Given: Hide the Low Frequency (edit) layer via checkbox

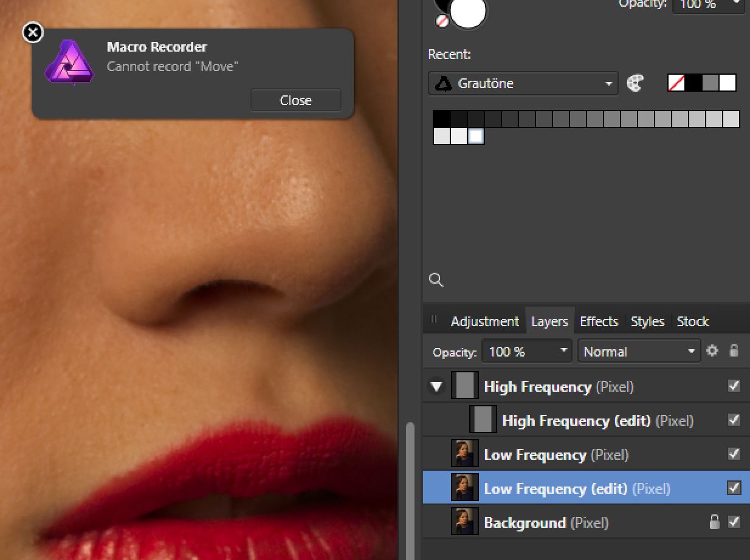Looking at the screenshot, I should (734, 488).
